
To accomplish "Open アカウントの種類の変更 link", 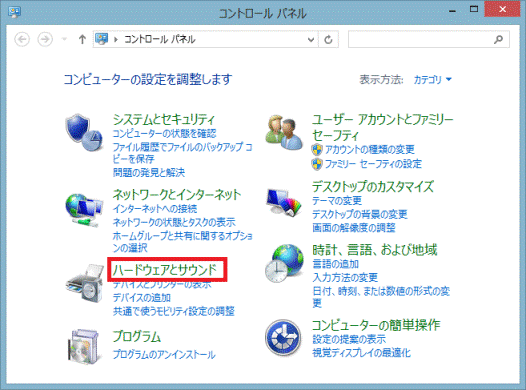I will 370,150.
